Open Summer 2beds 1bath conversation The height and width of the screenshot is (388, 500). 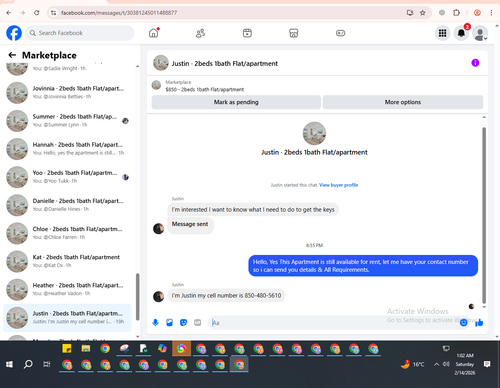pos(68,121)
